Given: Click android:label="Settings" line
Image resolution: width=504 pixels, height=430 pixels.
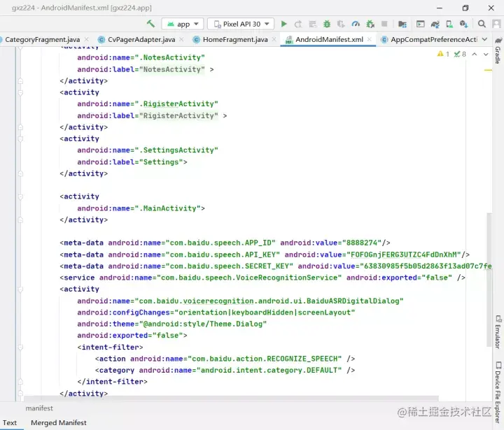Looking at the screenshot, I should 132,162.
